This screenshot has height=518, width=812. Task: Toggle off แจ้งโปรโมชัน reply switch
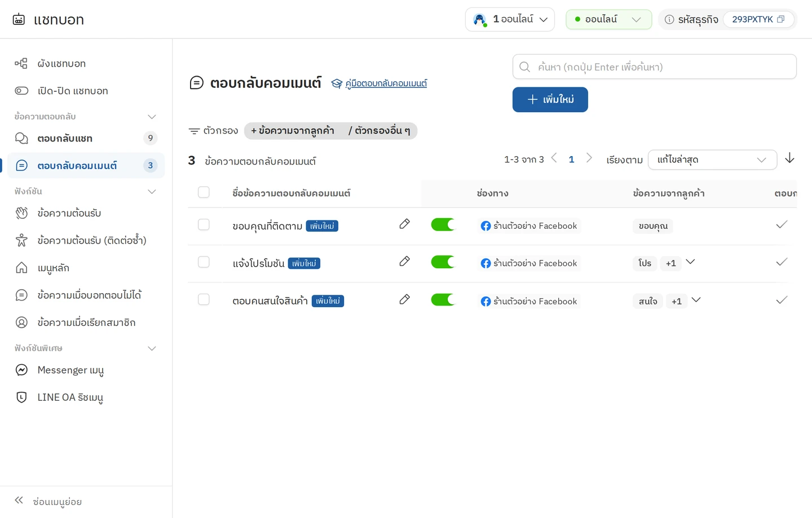tap(443, 262)
